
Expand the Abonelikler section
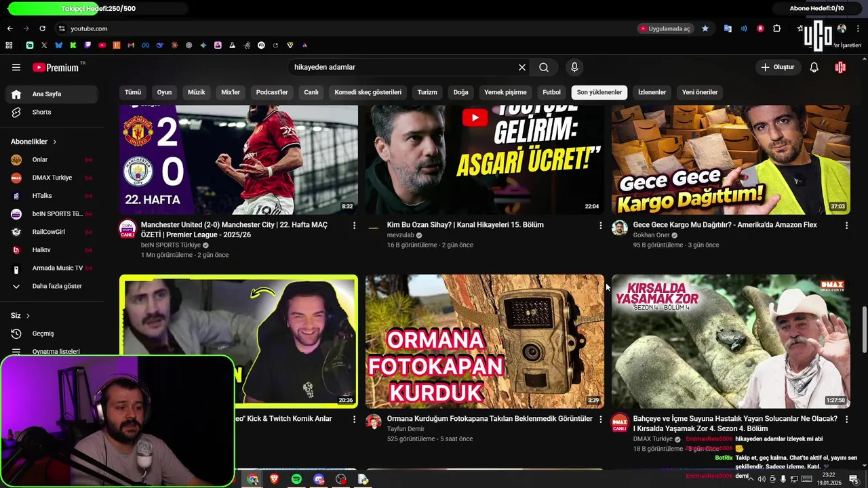point(34,142)
